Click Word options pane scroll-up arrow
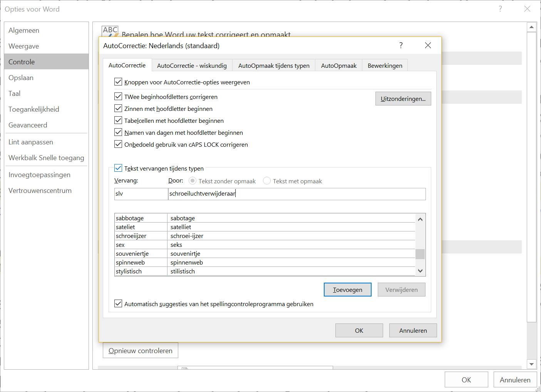The height and width of the screenshot is (392, 541). point(531,27)
